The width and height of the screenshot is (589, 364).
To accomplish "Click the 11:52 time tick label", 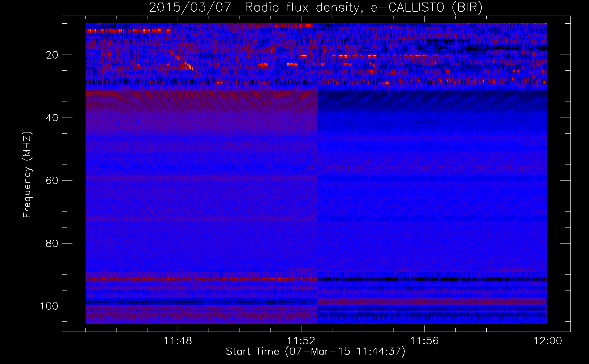I will pos(301,341).
